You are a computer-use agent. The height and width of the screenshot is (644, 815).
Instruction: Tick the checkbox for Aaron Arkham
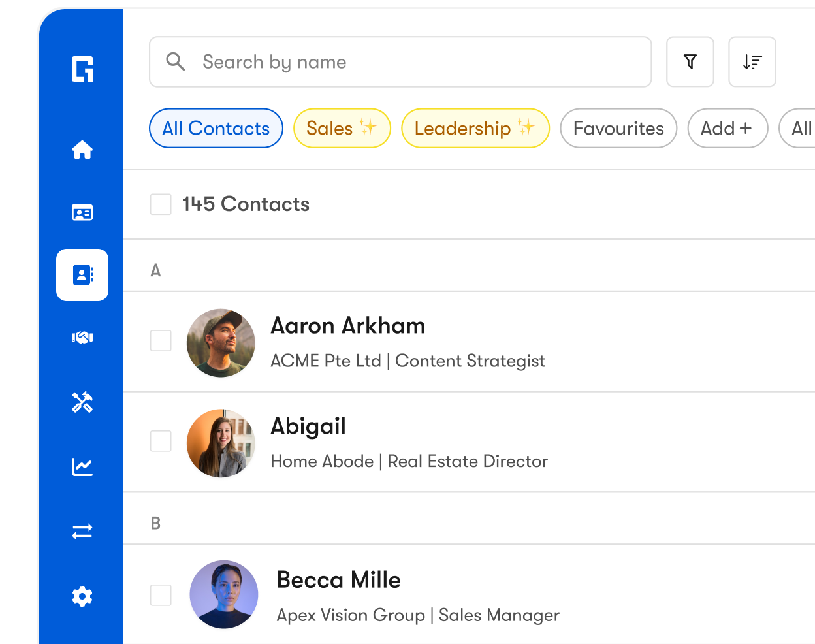(161, 340)
